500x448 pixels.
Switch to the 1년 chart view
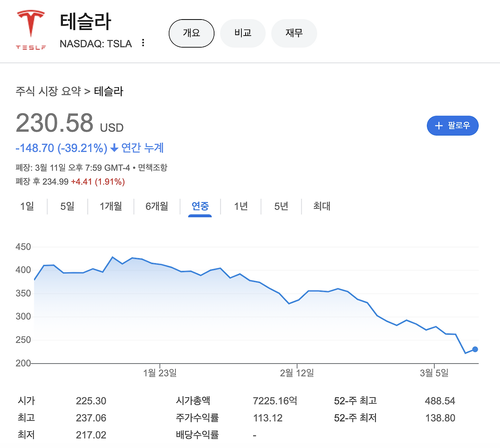241,206
